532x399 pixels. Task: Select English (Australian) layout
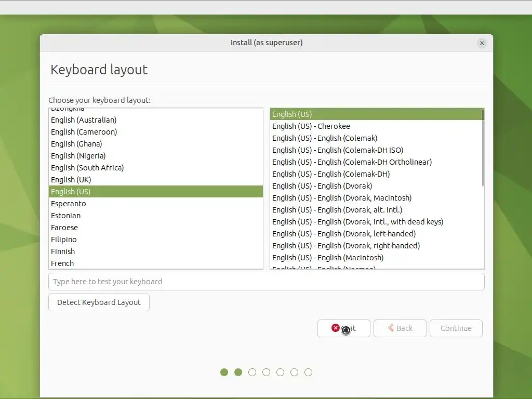click(x=156, y=120)
